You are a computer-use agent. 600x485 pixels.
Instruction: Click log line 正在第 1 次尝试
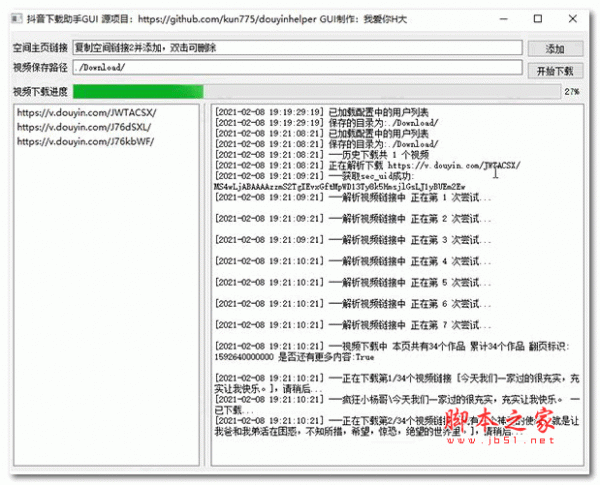353,198
